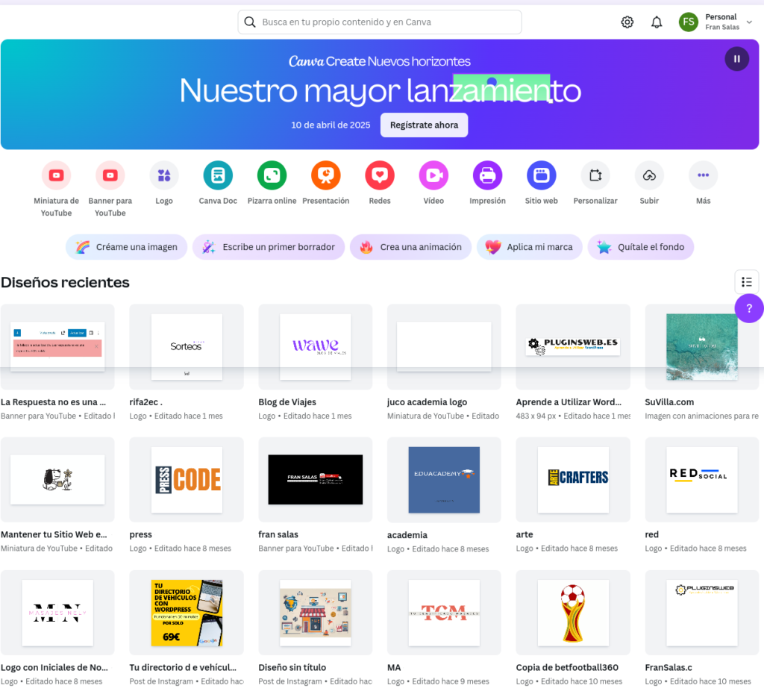This screenshot has width=764, height=700.
Task: Click the title text 'Diseño sin título'
Action: tap(292, 667)
